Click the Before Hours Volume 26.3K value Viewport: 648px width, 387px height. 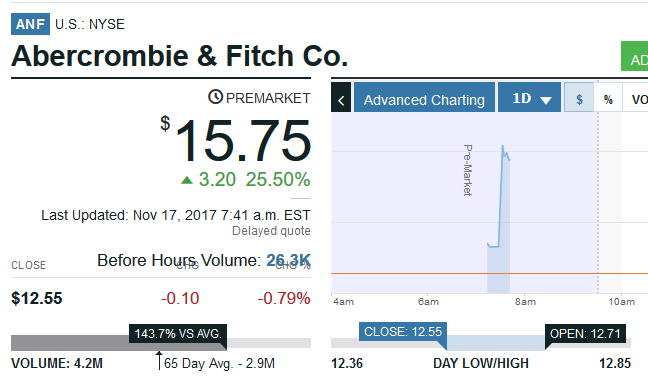coord(288,260)
